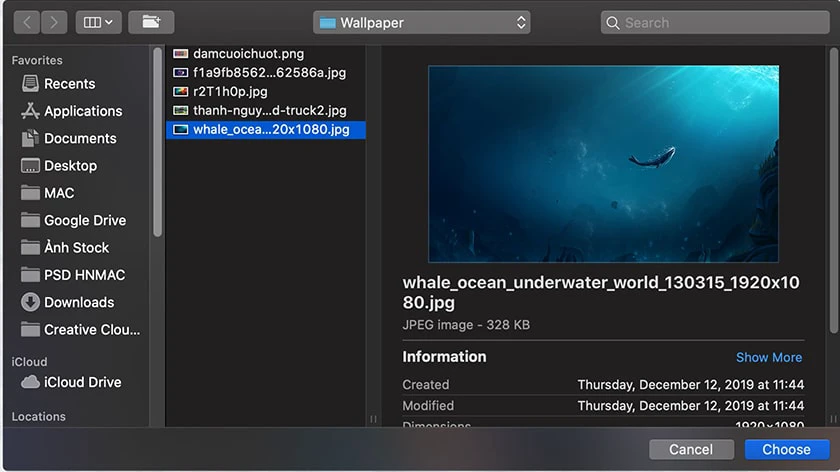Click the Created date value
840x472 pixels.
click(x=691, y=385)
